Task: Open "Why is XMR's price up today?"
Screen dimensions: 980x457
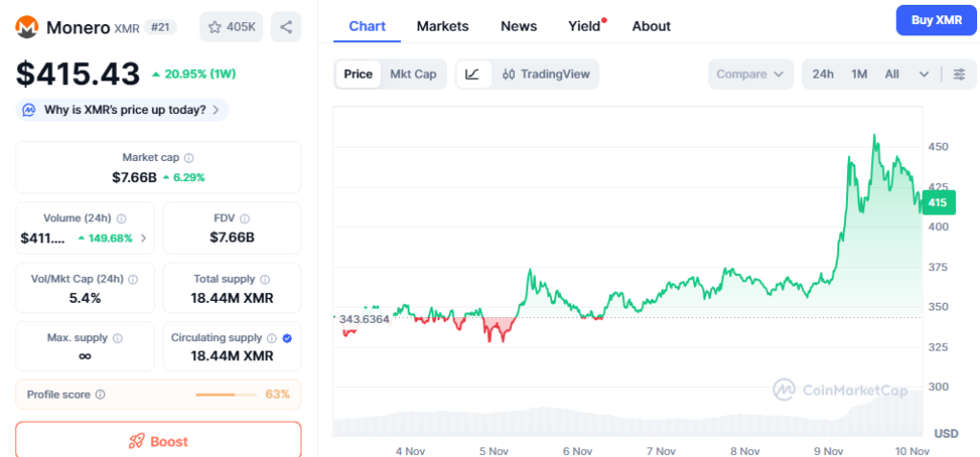Action: (122, 110)
